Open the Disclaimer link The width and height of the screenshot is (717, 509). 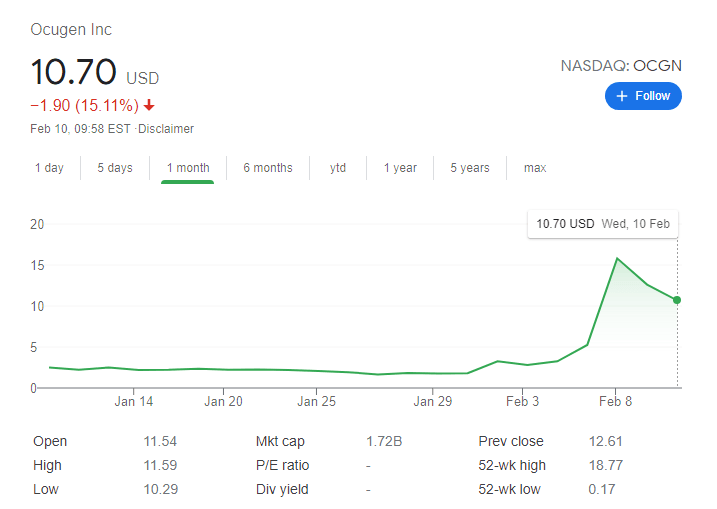pos(166,129)
